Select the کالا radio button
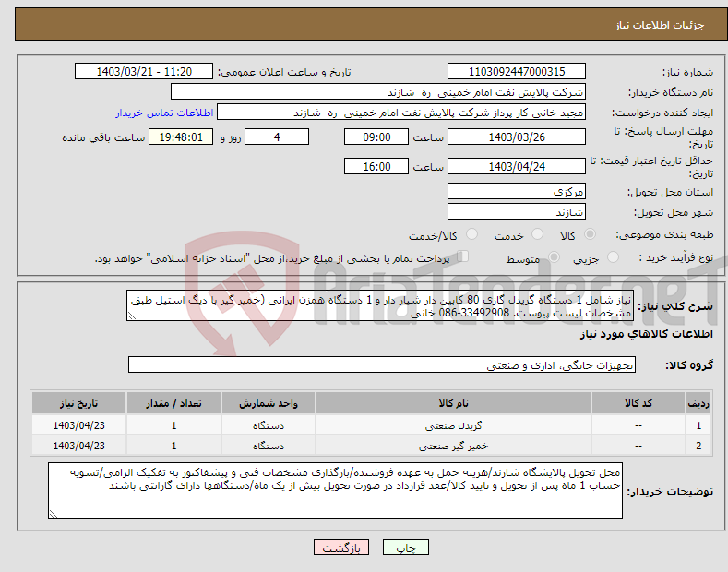Screen dimensions: 728x572 tap(590, 234)
